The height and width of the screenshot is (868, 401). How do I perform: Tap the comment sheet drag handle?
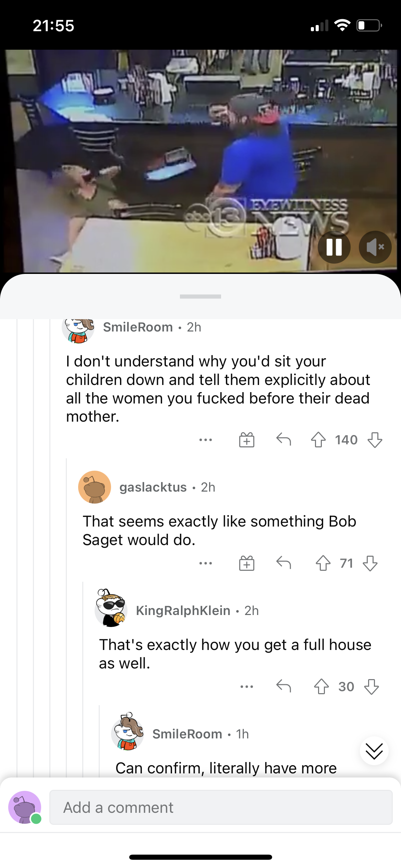click(x=200, y=297)
